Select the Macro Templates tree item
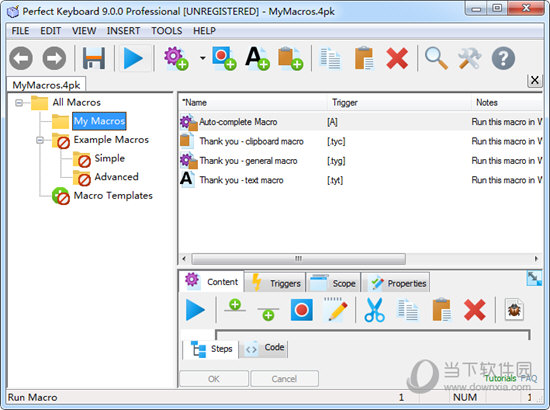The width and height of the screenshot is (550, 410). pyautogui.click(x=113, y=196)
